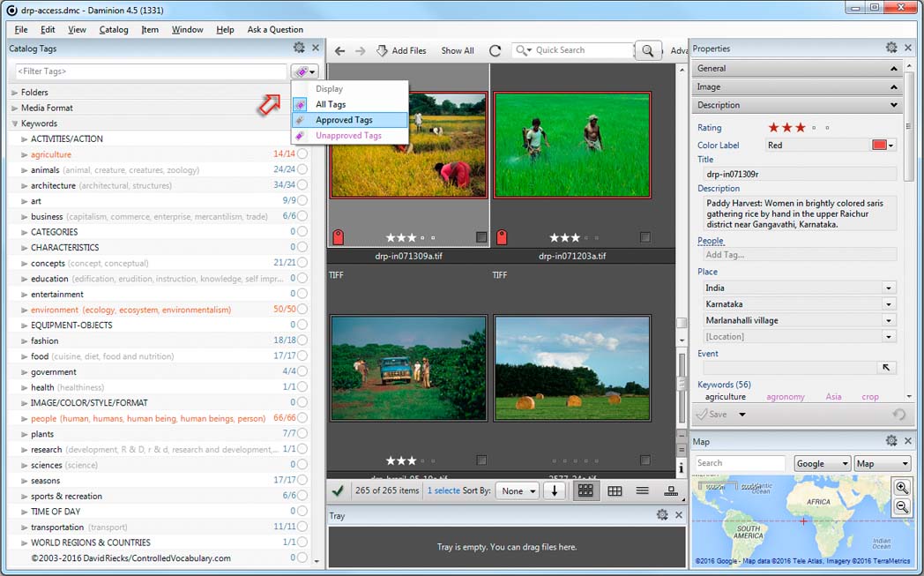Click the Add Files icon
The width and height of the screenshot is (924, 576).
[382, 50]
